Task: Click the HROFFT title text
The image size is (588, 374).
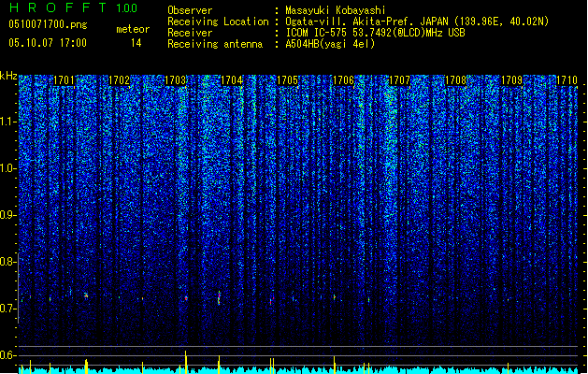Action: pos(58,7)
